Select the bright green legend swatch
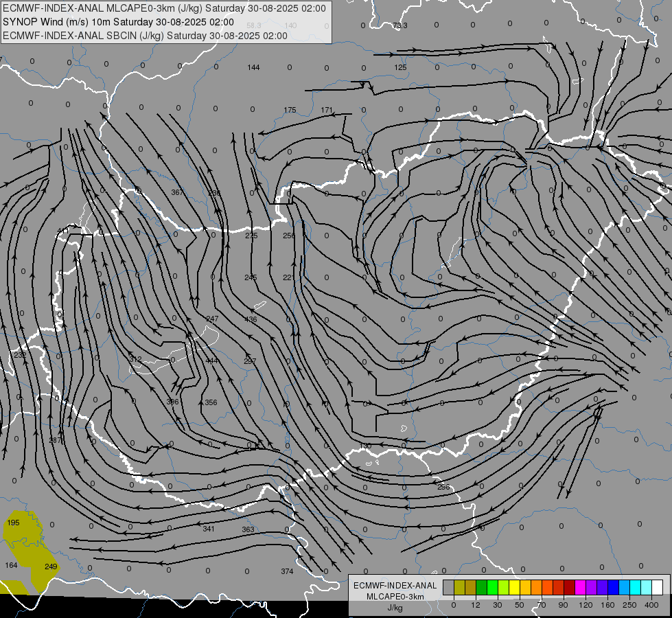Image resolution: width=672 pixels, height=618 pixels. pos(493,587)
